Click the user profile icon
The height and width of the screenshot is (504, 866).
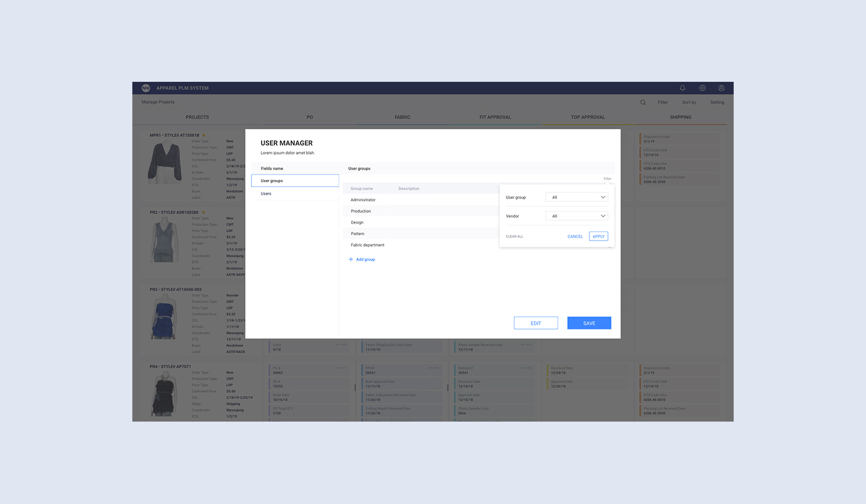722,88
